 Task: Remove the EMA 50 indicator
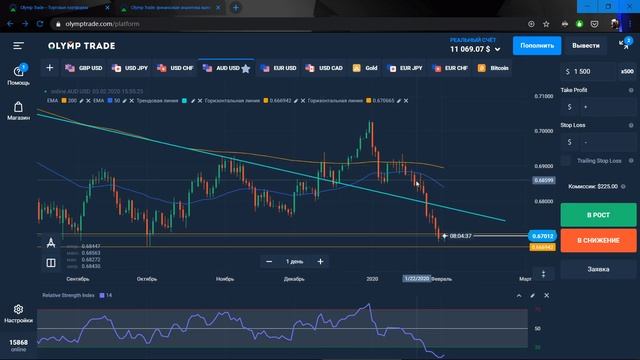131,100
